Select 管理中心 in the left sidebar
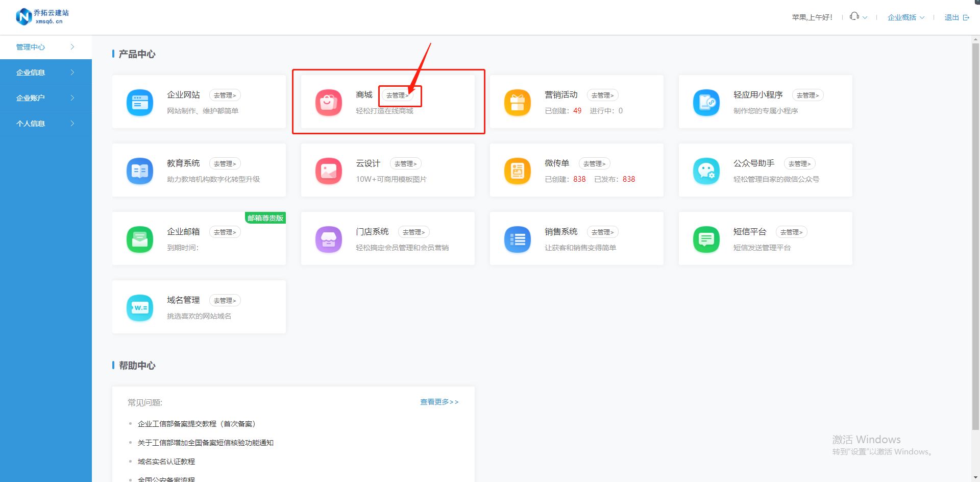Image resolution: width=980 pixels, height=482 pixels. (x=45, y=47)
